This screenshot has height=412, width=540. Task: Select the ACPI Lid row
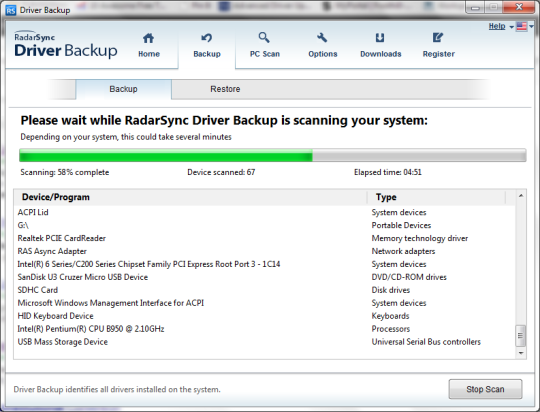(264, 213)
